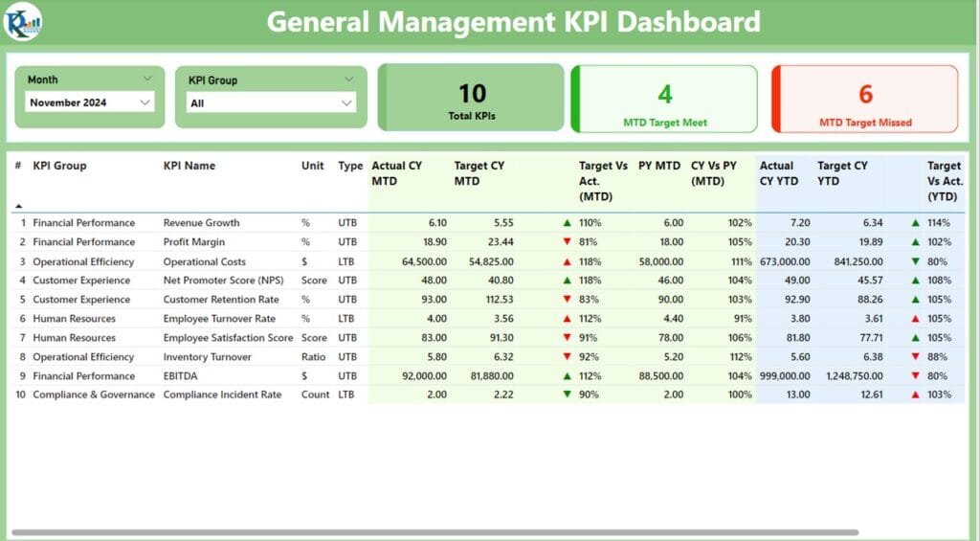
Task: Open the Month dropdown showing November 2024
Action: coord(90,102)
